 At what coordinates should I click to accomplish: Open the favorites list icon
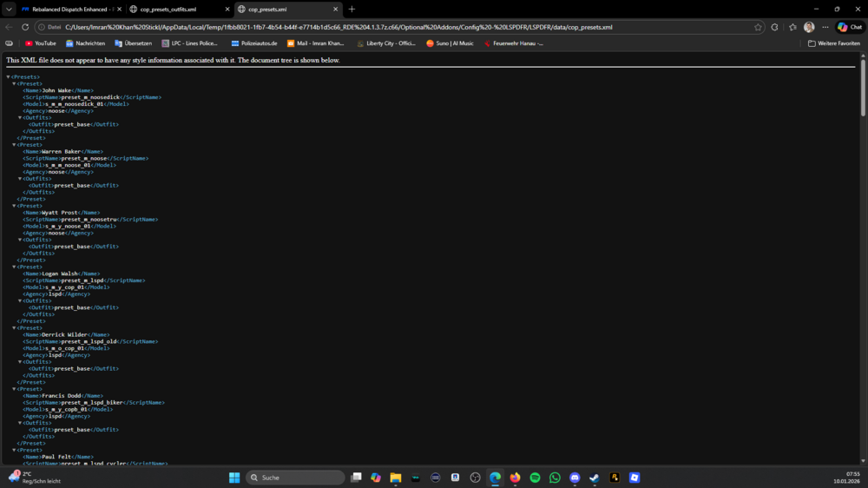click(x=792, y=27)
